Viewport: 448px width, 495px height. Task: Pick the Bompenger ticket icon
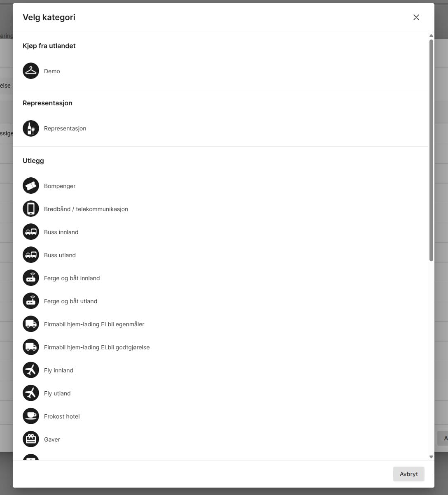click(x=31, y=186)
